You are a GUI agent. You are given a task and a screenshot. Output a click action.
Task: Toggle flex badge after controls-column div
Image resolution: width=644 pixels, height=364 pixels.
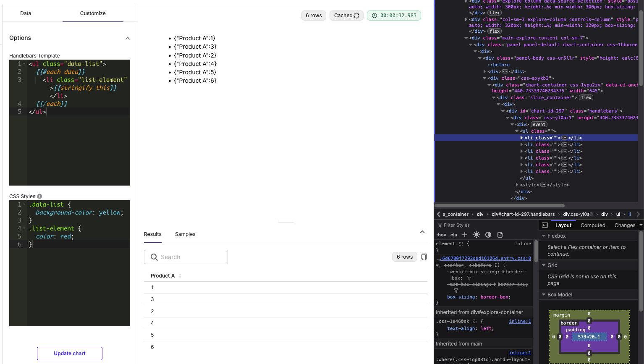495,31
